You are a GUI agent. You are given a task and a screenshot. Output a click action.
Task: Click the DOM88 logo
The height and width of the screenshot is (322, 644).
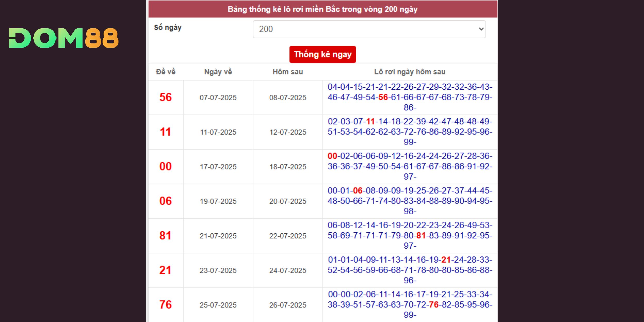pyautogui.click(x=64, y=38)
